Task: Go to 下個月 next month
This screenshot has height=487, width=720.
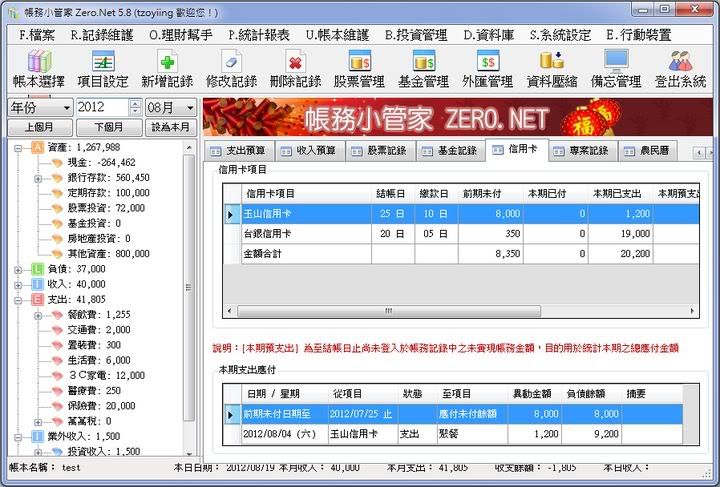Action: tap(109, 127)
